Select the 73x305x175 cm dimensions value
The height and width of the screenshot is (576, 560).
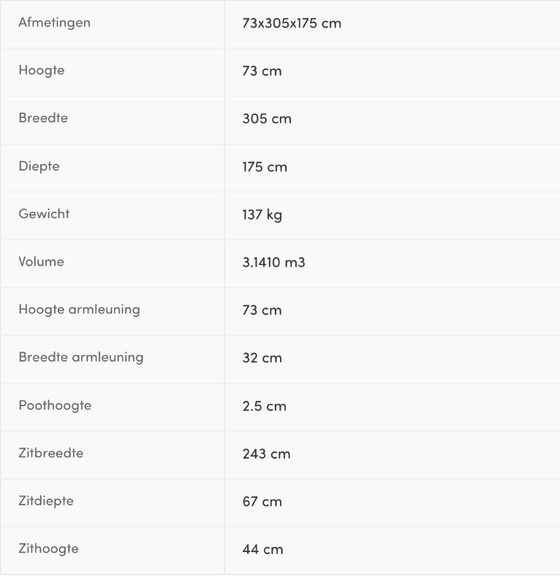[x=292, y=23]
